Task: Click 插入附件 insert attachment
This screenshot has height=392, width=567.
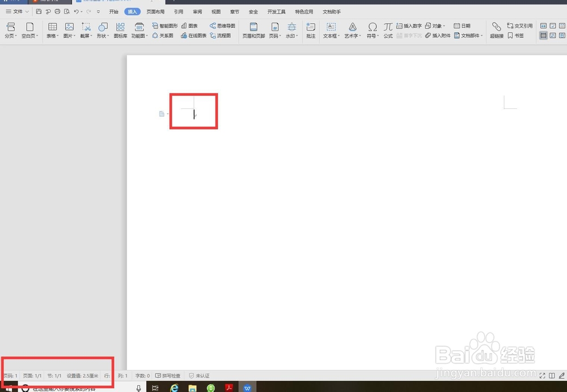Action: (438, 36)
